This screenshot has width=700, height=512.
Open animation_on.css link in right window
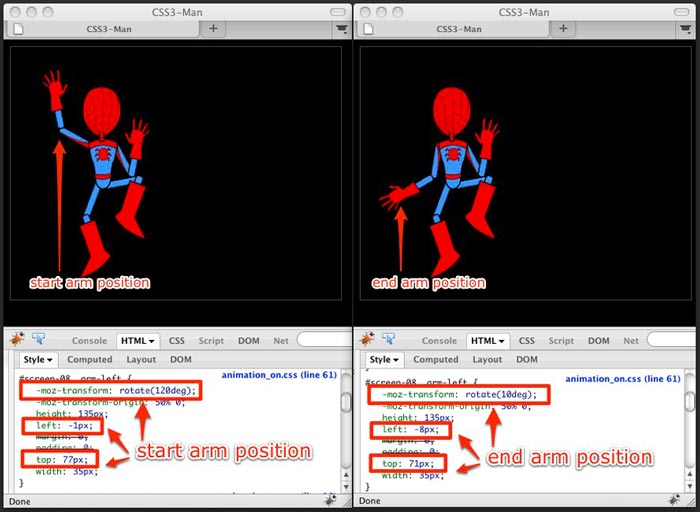tap(623, 379)
